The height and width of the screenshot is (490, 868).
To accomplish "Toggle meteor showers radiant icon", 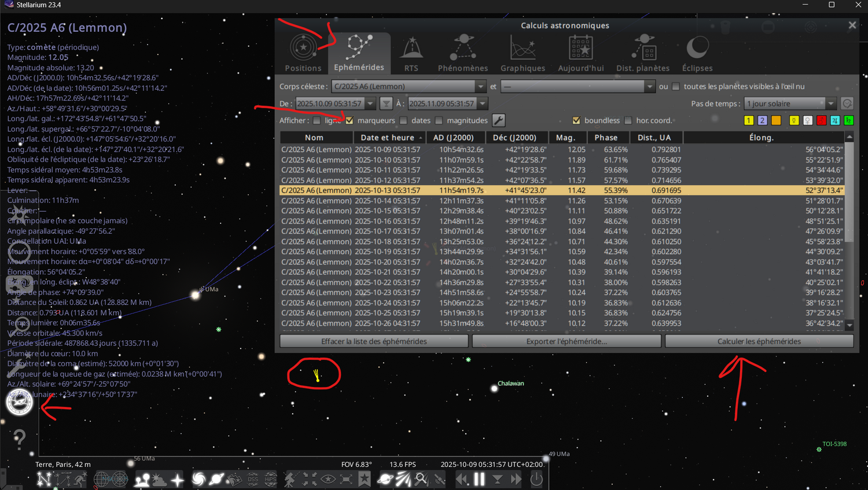I will [x=403, y=479].
